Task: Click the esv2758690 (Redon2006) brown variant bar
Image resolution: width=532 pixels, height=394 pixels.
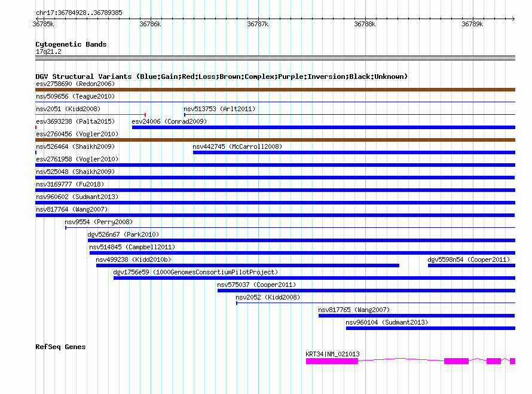Action: click(x=275, y=90)
